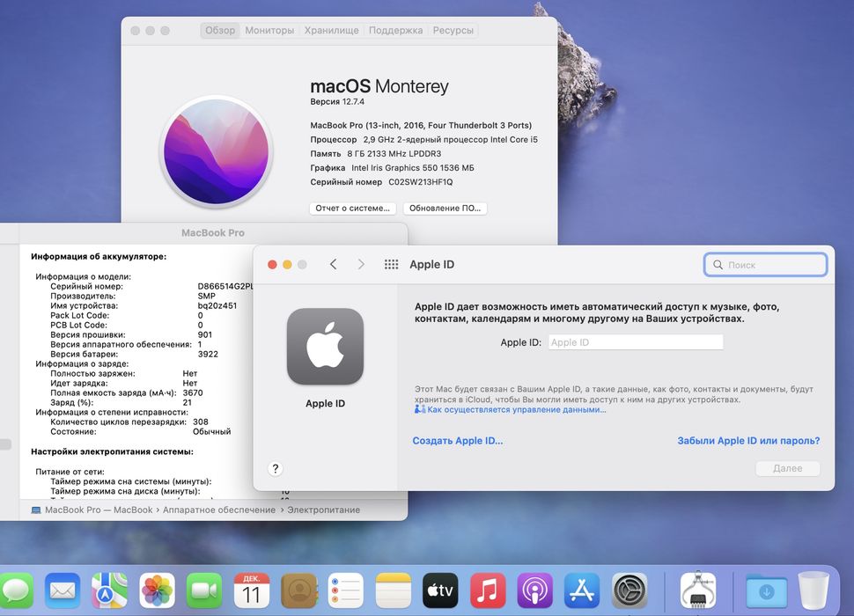
Task: Open System Information chip icon in Dock
Action: tap(698, 590)
